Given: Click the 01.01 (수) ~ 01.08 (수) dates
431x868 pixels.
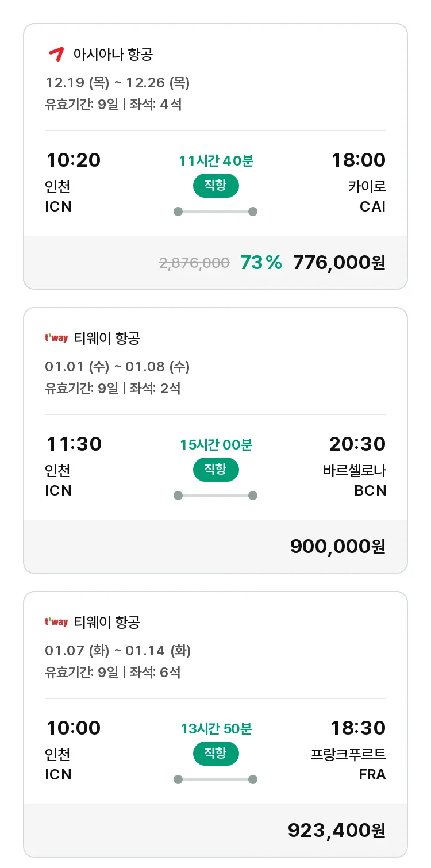Looking at the screenshot, I should tap(117, 367).
